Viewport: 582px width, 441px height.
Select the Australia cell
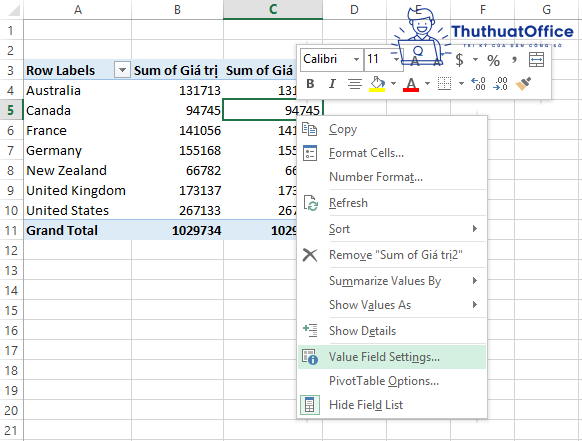tap(78, 90)
